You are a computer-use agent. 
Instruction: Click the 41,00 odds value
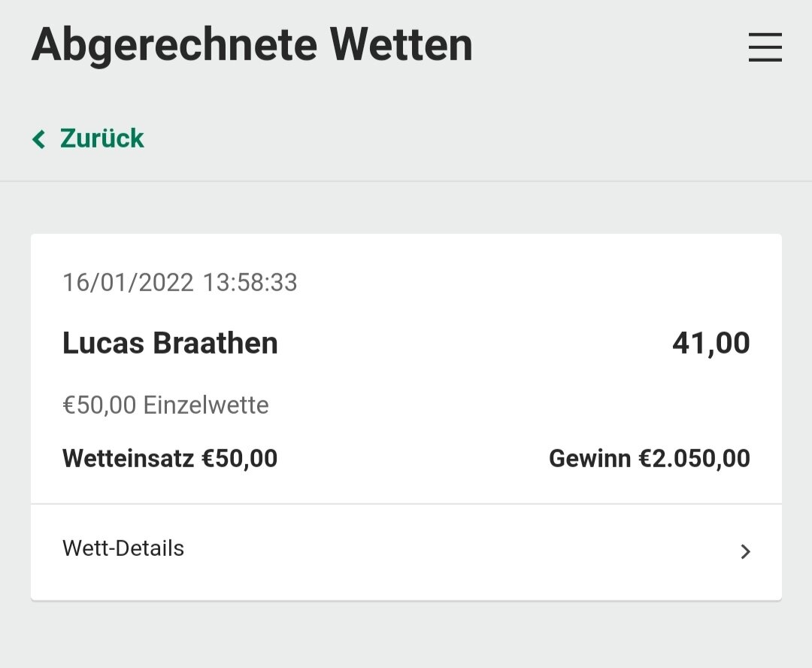711,343
